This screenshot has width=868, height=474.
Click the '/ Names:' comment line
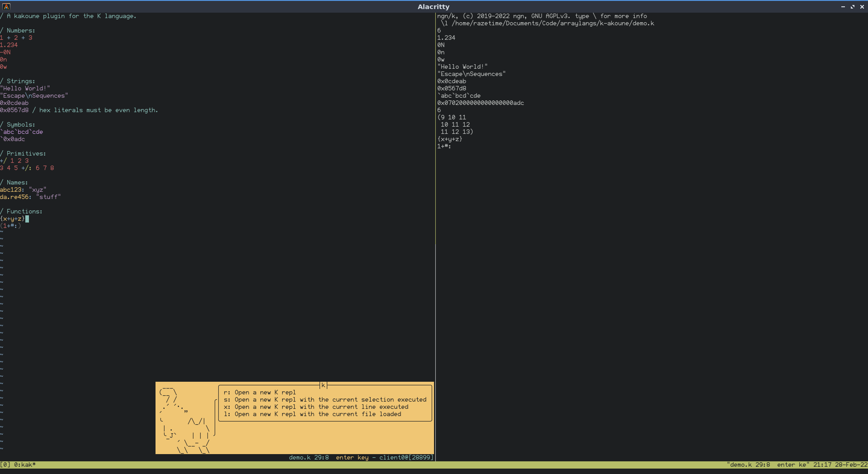point(14,183)
